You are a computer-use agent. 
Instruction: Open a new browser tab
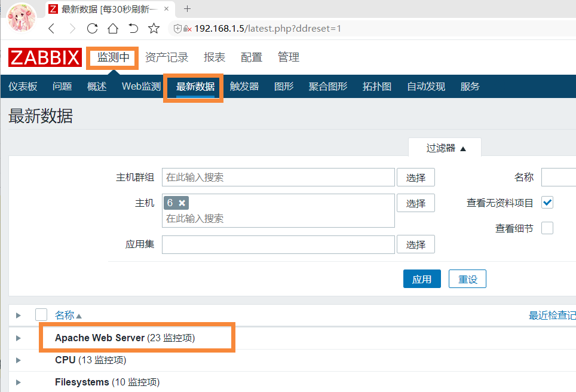pyautogui.click(x=187, y=9)
